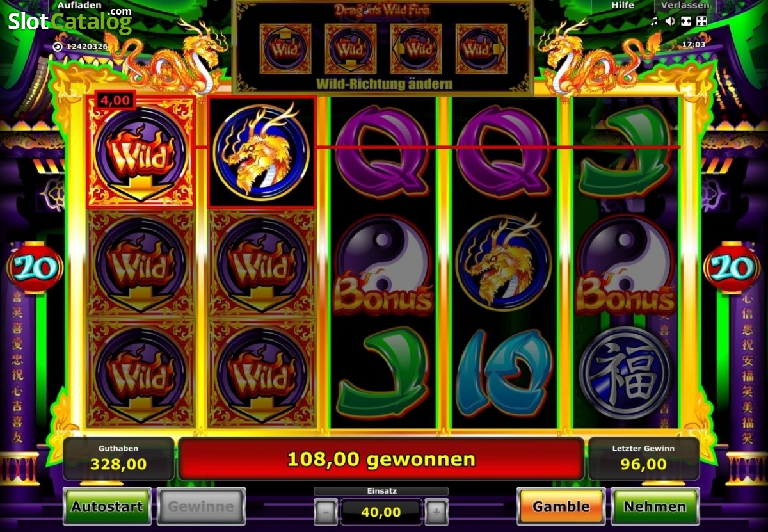Click the right red lantern showing 20 lines
This screenshot has height=532, width=768.
tap(732, 268)
